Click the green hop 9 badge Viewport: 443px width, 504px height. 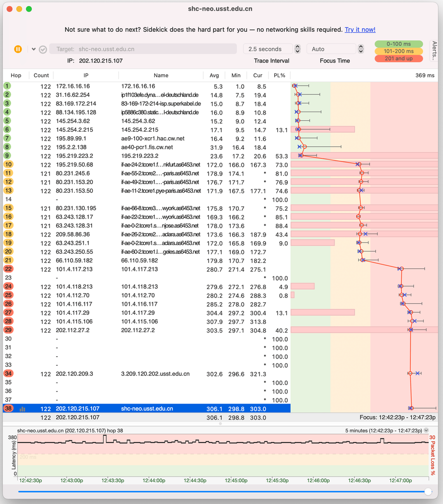coord(7,155)
